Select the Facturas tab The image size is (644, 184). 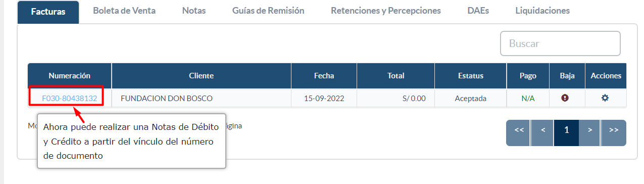[48, 12]
